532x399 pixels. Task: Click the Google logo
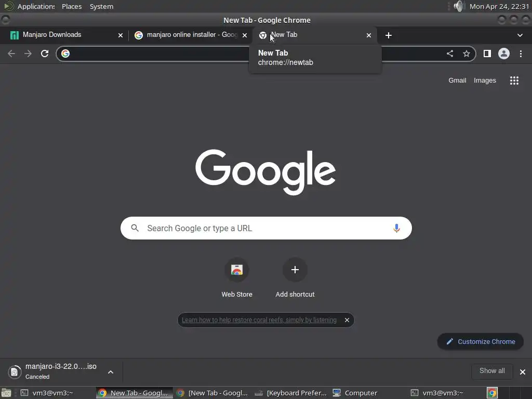coord(265,172)
